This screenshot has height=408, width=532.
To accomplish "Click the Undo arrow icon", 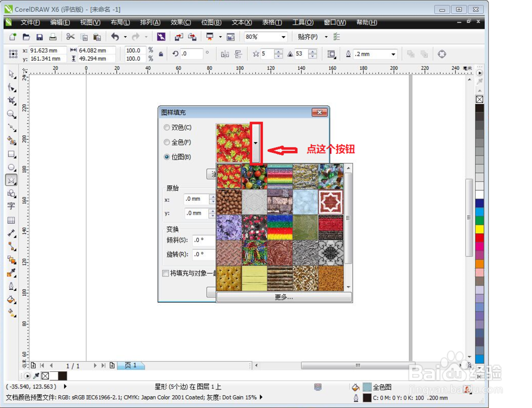I will [x=115, y=37].
